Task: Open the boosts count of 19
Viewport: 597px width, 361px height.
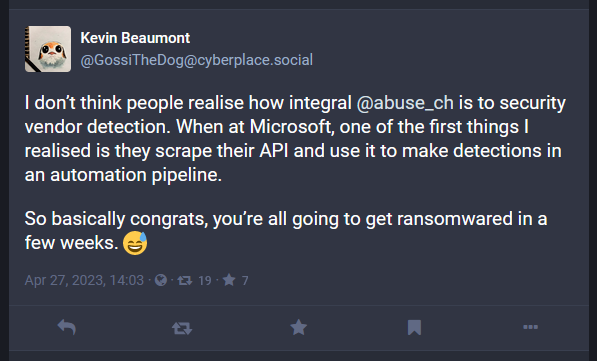Action: (x=205, y=281)
